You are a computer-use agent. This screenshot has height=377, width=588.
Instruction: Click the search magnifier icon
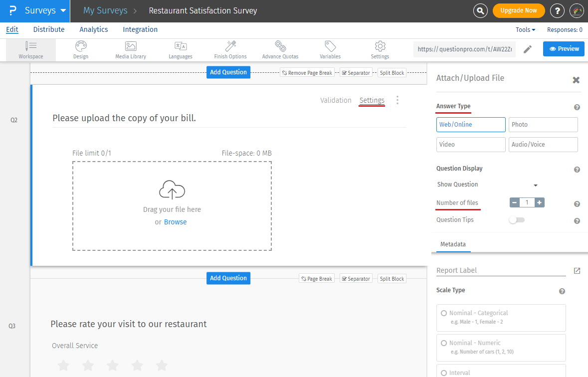click(x=480, y=10)
